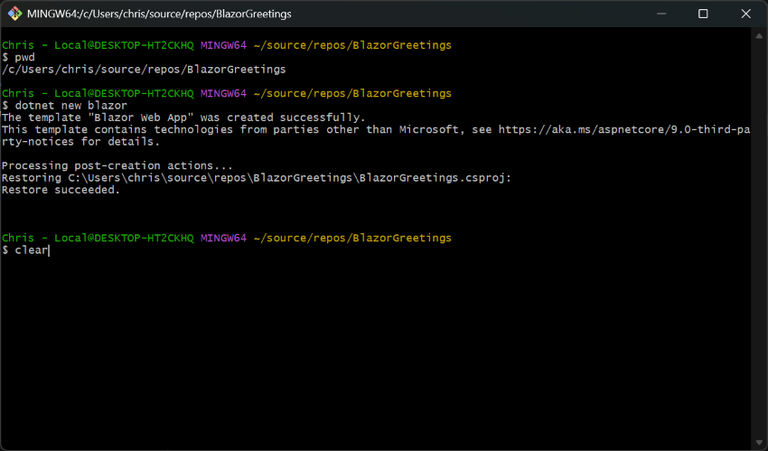Click the purple MINGW64 label above "clear"
The image size is (768, 451).
tap(223, 238)
